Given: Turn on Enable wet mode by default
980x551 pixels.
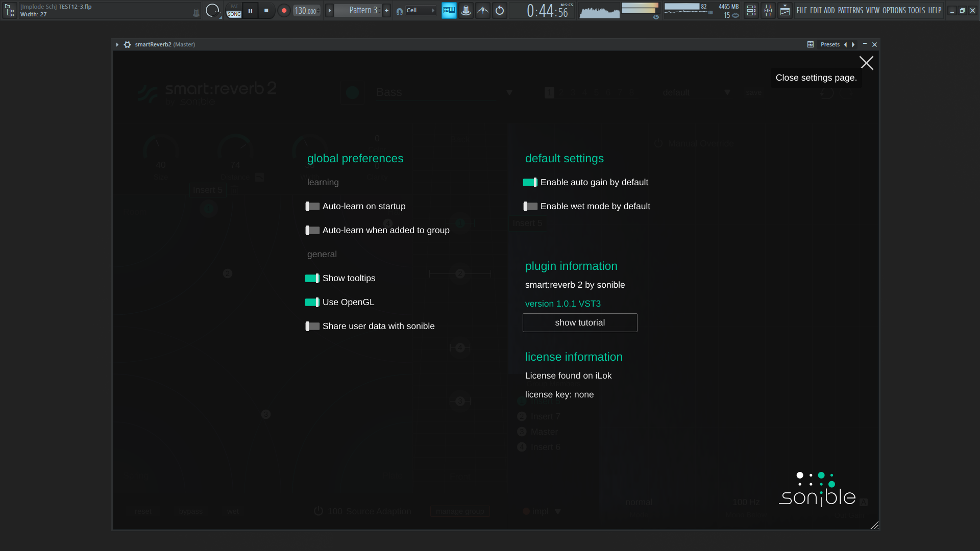Looking at the screenshot, I should coord(530,206).
